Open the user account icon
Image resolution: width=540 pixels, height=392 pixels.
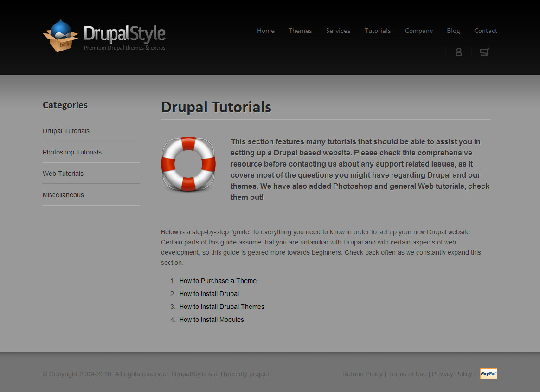click(459, 52)
